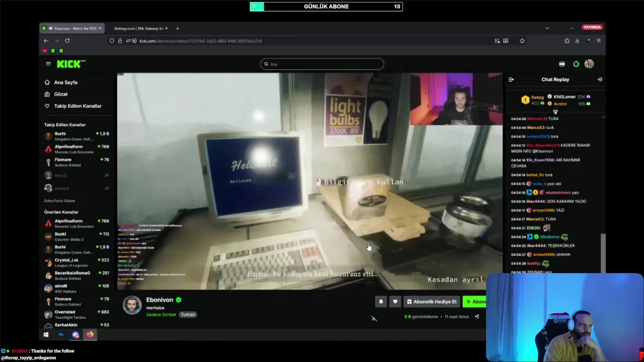This screenshot has height=362, width=644.
Task: Open Discord from the taskbar
Action: pyautogui.click(x=75, y=334)
